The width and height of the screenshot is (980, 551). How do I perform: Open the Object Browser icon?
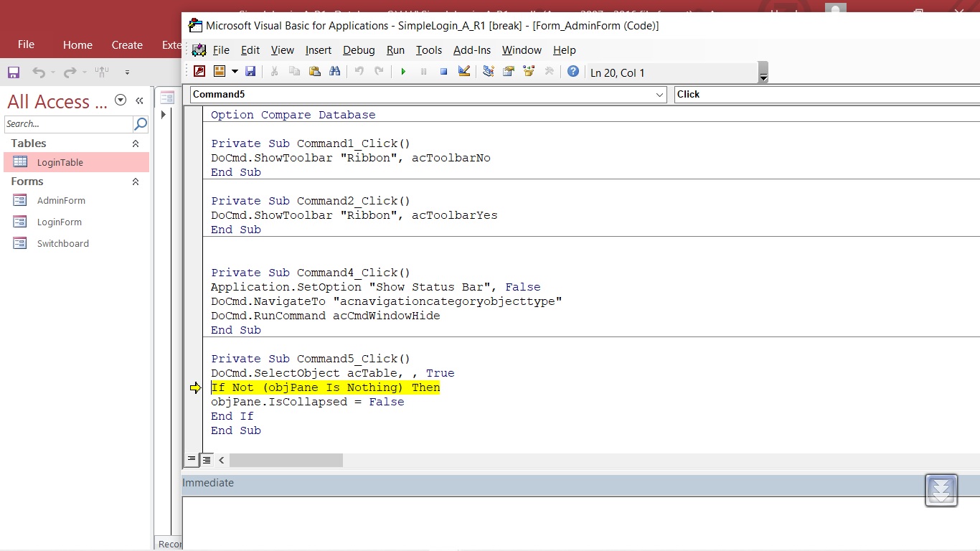[529, 71]
